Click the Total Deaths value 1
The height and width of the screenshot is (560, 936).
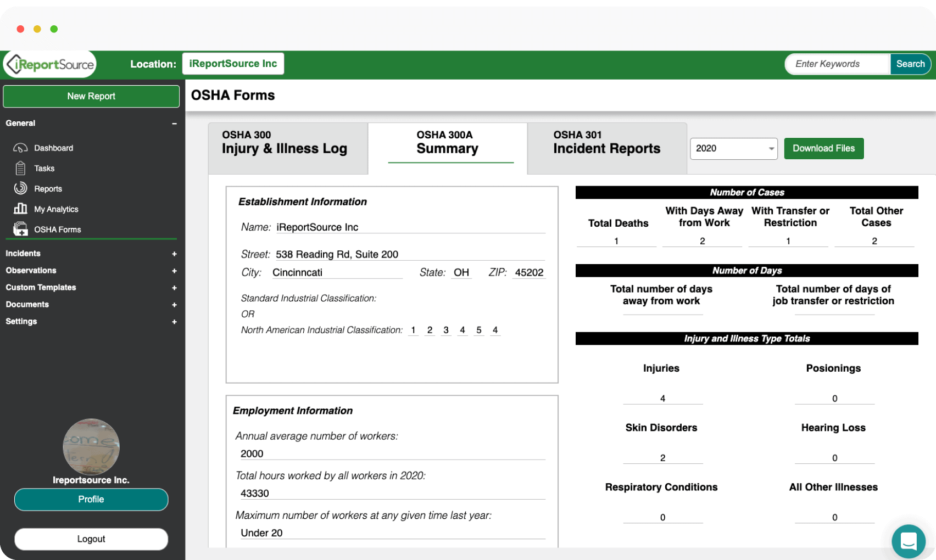[616, 241]
